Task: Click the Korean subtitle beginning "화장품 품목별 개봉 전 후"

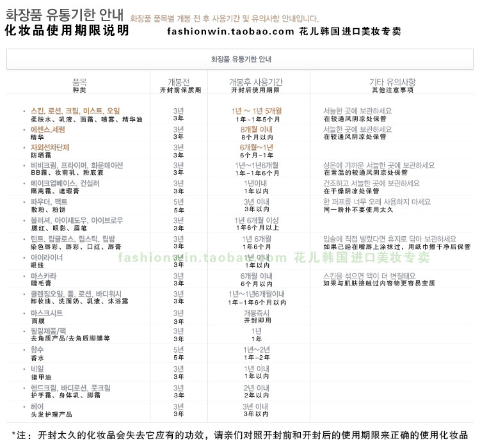Action: [x=225, y=19]
